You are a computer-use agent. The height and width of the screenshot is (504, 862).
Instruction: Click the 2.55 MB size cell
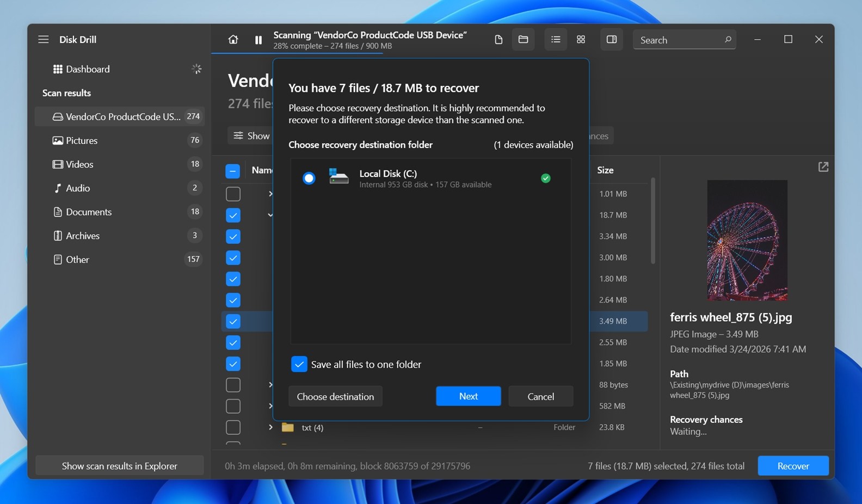coord(613,342)
